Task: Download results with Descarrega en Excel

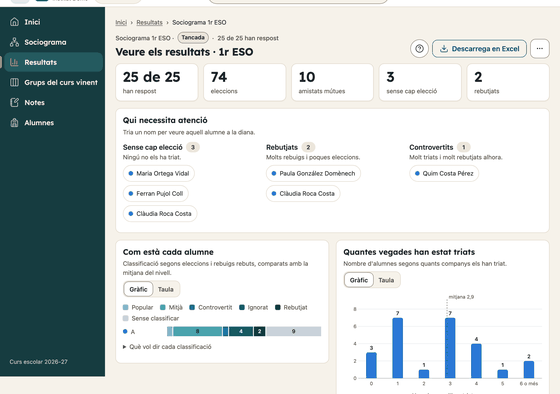Action: tap(479, 49)
